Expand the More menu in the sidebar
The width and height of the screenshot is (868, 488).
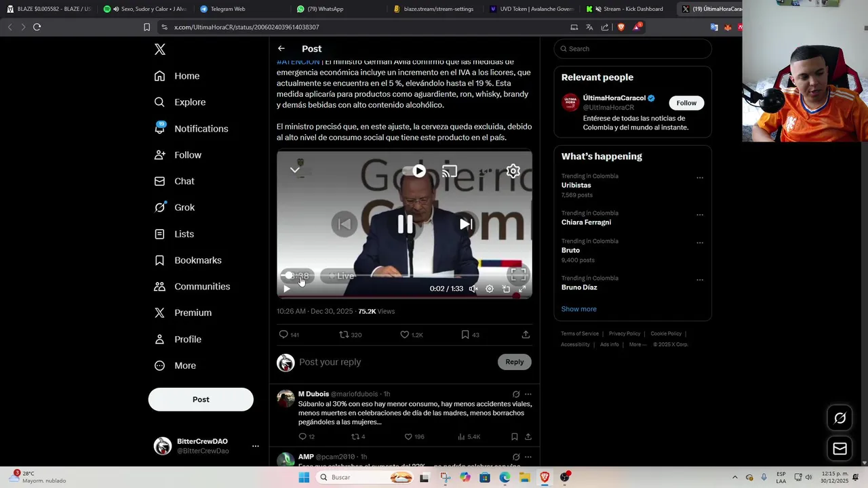175,366
